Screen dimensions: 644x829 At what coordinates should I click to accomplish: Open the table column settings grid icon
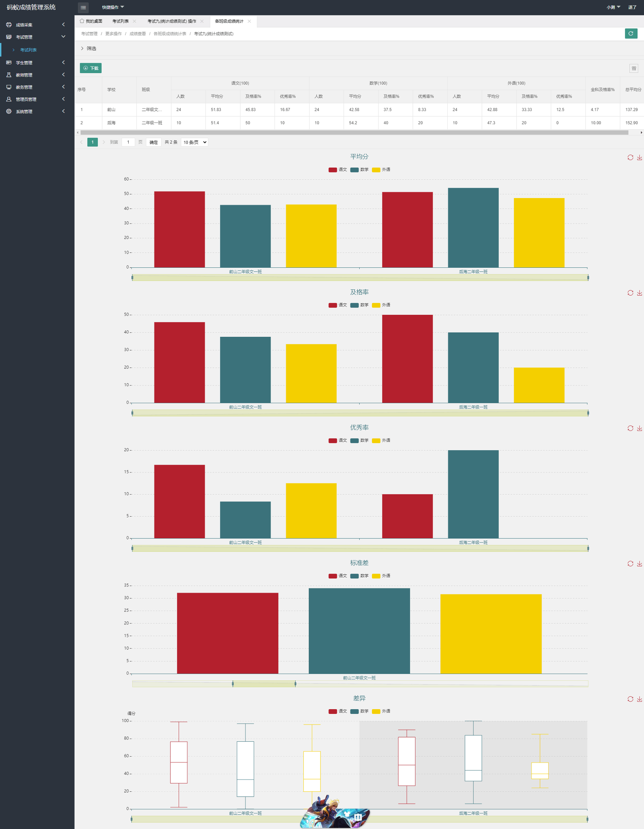pos(634,68)
